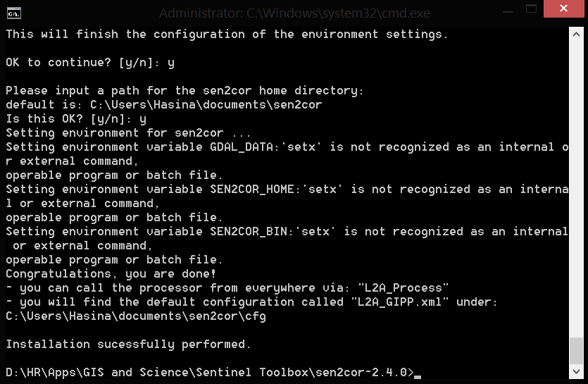Click the empty scrollbar track above the thumb
The image size is (588, 384).
(576, 187)
